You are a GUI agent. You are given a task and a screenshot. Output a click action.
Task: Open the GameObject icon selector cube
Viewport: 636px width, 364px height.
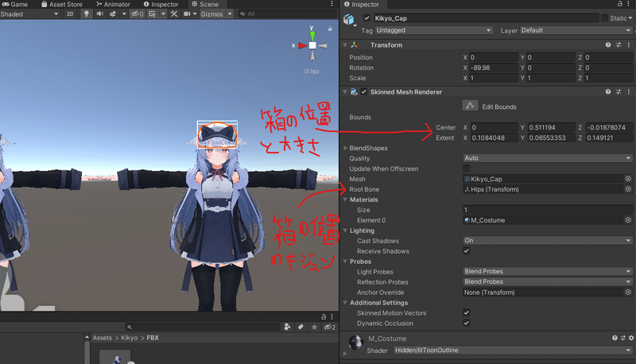click(x=349, y=19)
